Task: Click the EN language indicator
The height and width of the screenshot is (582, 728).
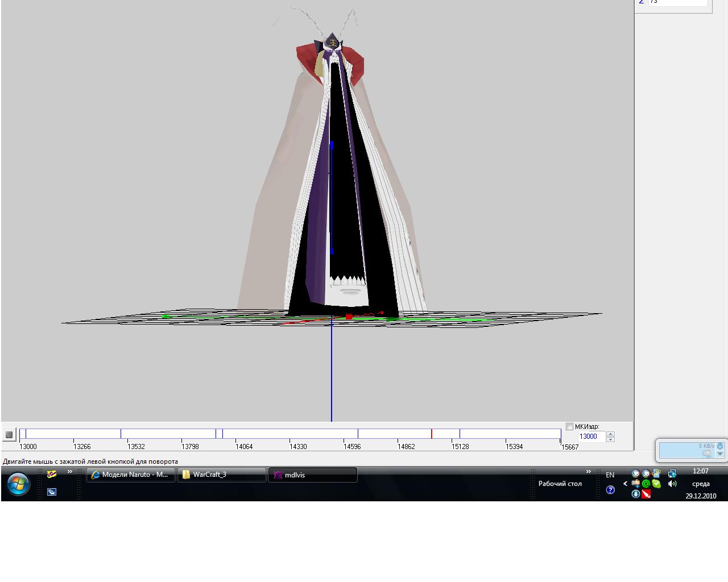Action: 610,475
